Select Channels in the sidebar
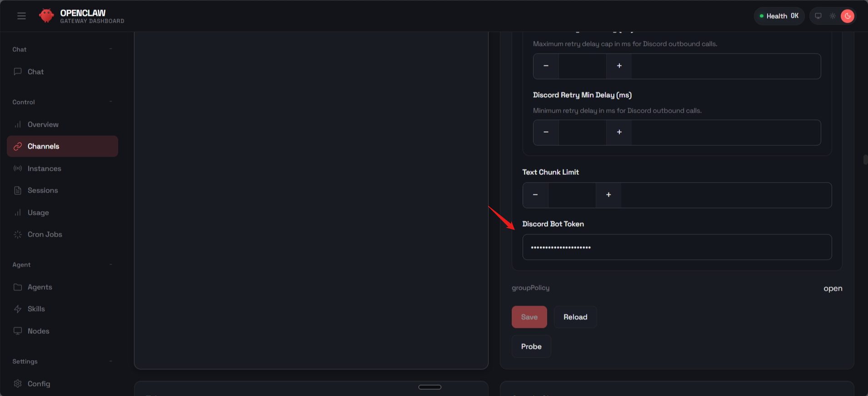Viewport: 868px width, 396px height. pos(62,146)
